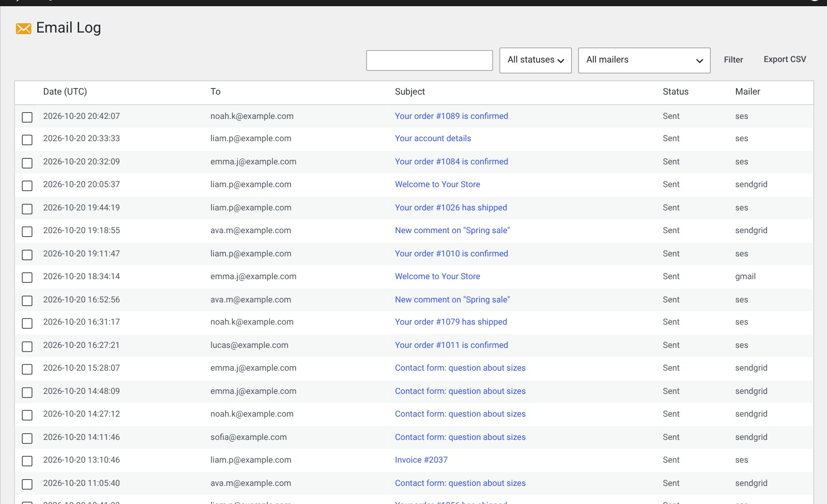Click the gmail mailer cell
The image size is (827, 504).
(x=745, y=277)
